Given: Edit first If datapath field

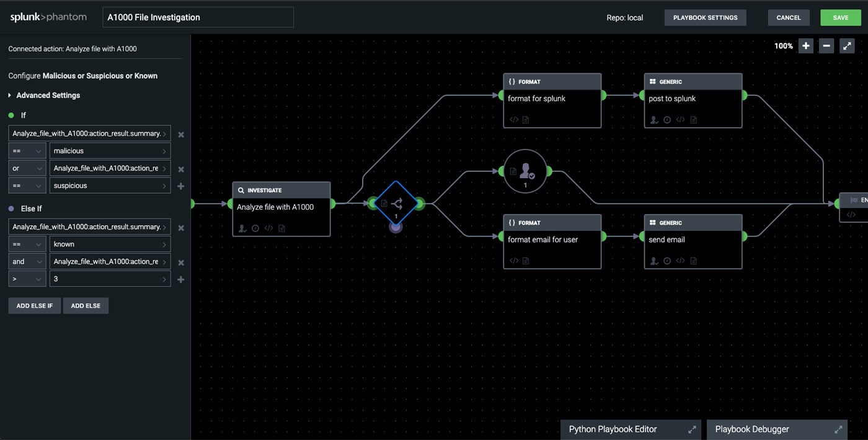Looking at the screenshot, I should pyautogui.click(x=90, y=133).
